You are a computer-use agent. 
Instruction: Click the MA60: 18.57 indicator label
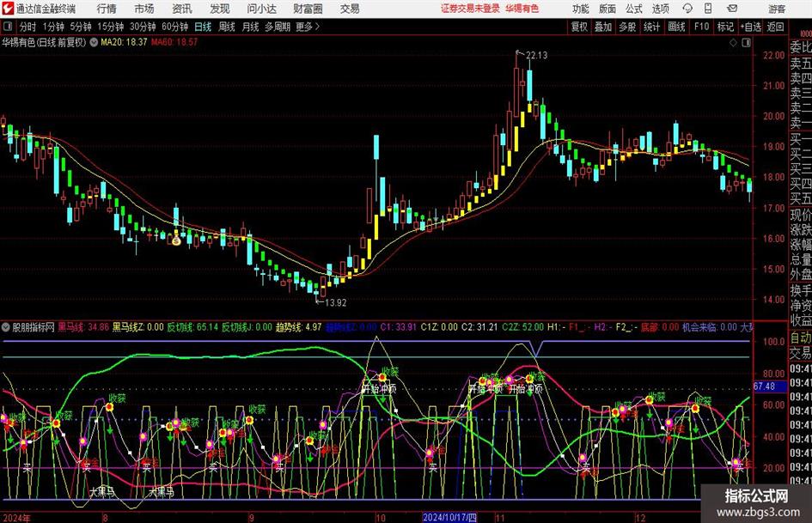point(174,42)
